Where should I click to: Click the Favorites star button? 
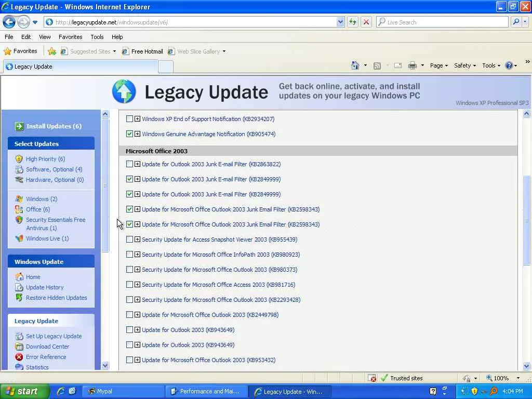coord(21,51)
